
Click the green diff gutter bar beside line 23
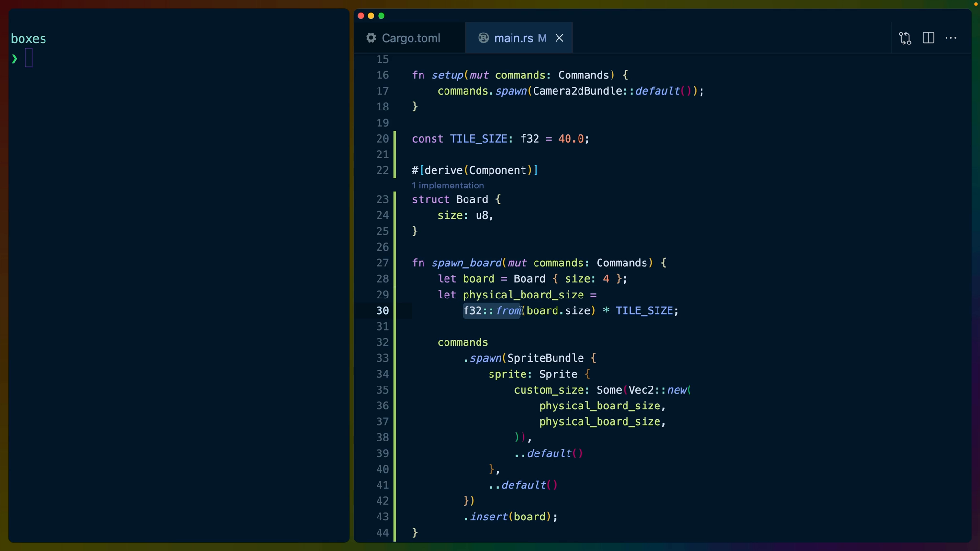tap(395, 199)
